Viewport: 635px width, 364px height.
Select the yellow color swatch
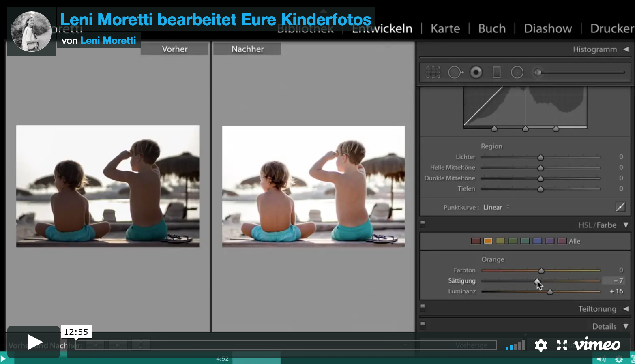coord(500,241)
